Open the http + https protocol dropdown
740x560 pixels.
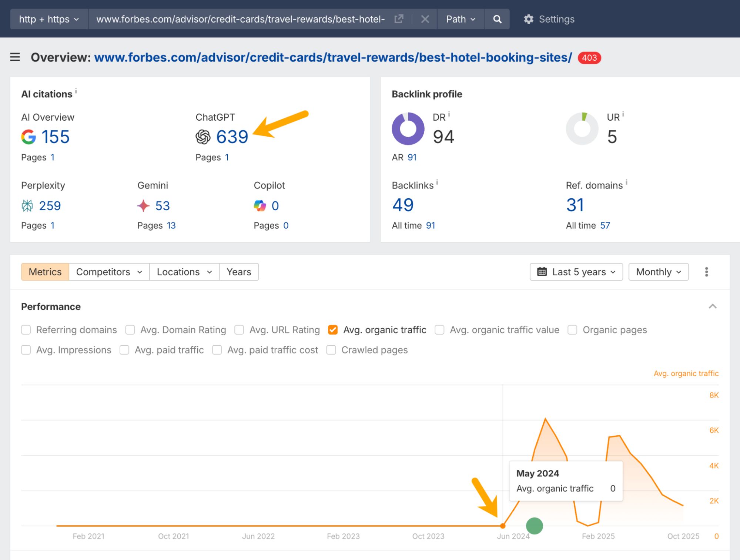[48, 19]
